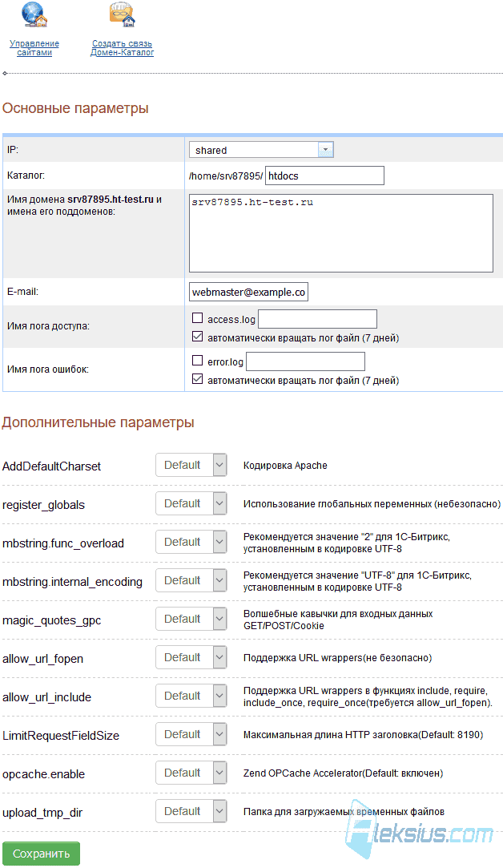The height and width of the screenshot is (868, 503).
Task: Open the Управление сайтами link
Action: pyautogui.click(x=34, y=47)
